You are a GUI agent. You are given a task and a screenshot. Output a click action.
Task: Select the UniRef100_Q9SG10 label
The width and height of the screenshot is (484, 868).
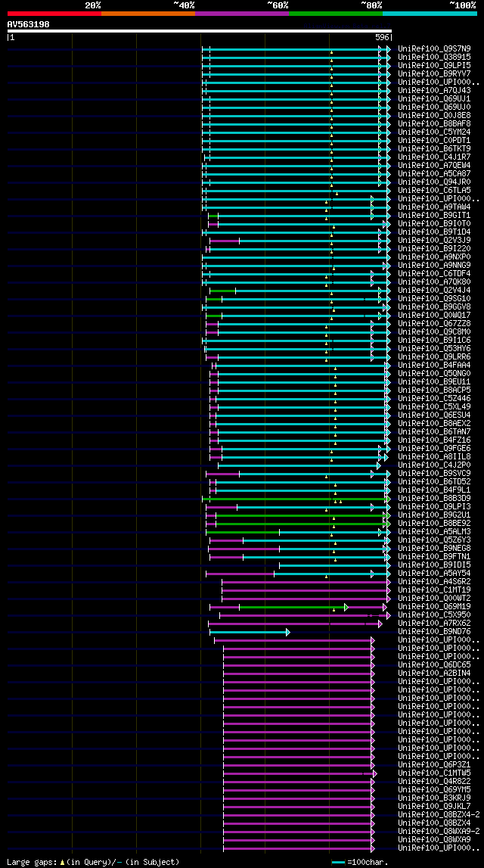pos(434,298)
